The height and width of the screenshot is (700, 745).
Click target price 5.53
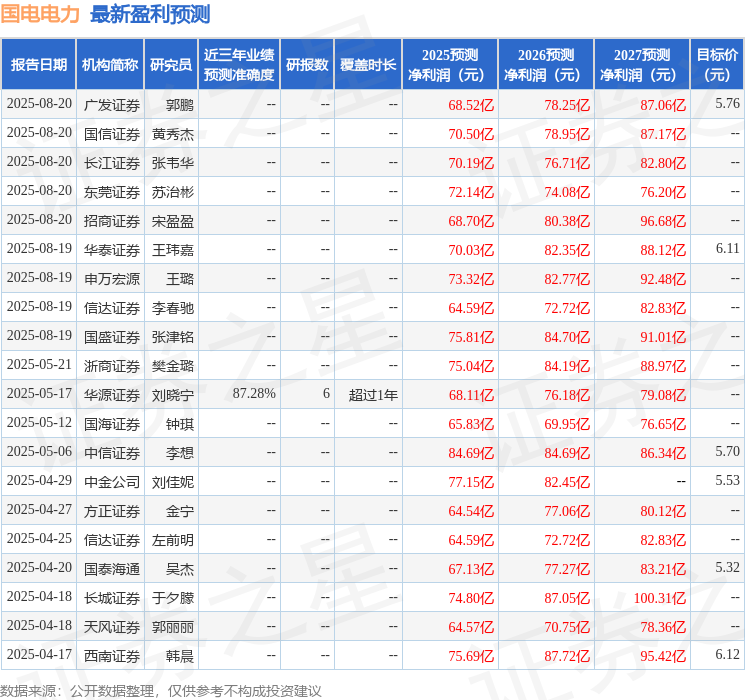click(x=727, y=480)
